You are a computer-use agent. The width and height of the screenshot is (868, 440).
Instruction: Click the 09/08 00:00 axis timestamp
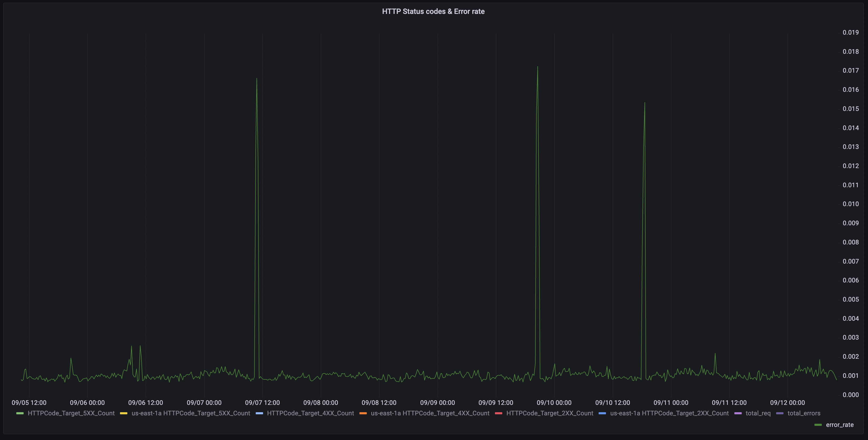tap(320, 402)
